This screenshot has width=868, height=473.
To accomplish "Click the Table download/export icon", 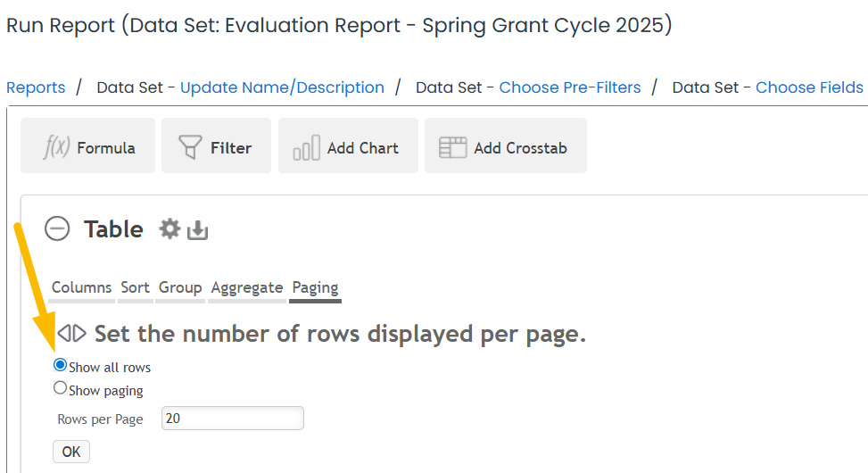I will click(x=198, y=230).
